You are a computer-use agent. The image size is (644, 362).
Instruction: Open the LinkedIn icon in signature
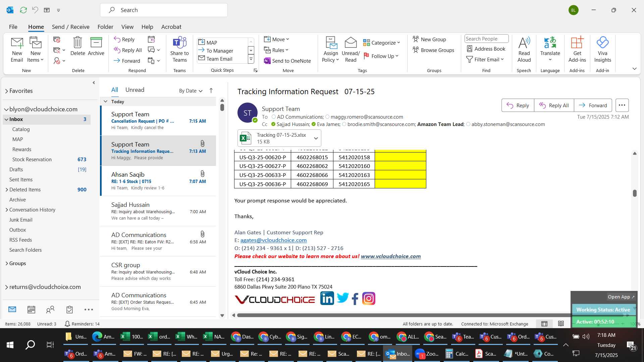point(327,298)
